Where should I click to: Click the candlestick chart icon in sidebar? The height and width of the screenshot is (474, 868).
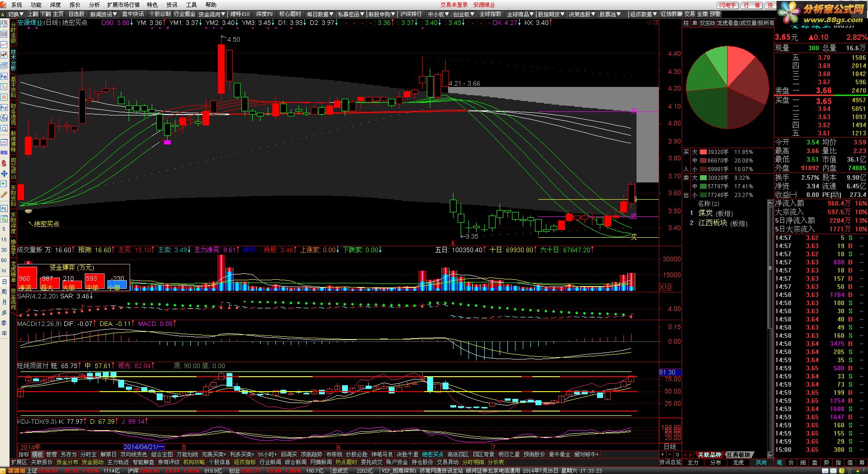click(4, 55)
